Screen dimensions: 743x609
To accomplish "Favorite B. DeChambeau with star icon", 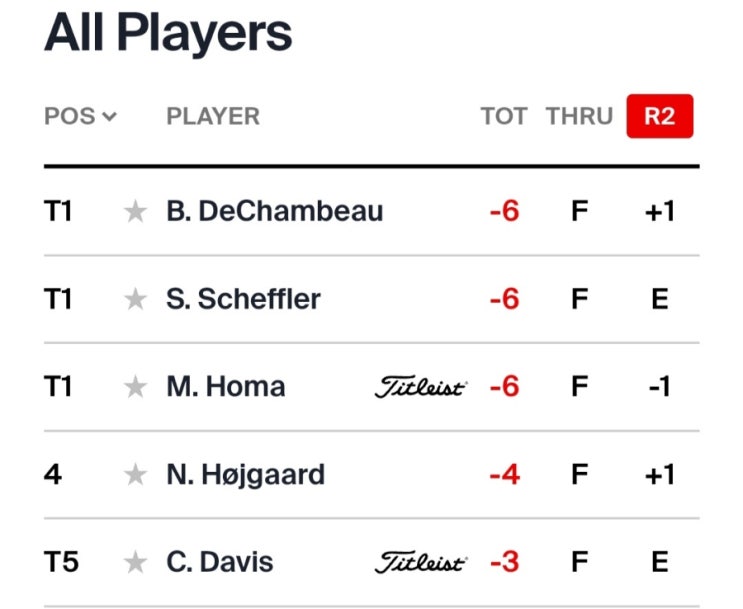I will [x=136, y=211].
